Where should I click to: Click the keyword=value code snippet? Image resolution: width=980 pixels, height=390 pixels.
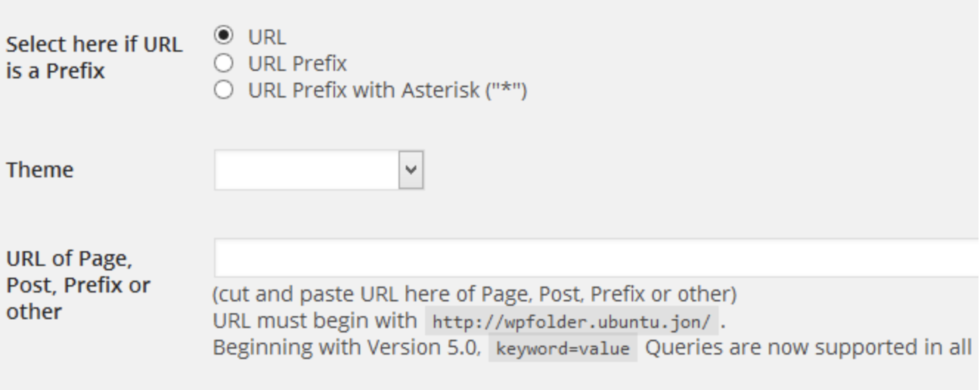(562, 348)
